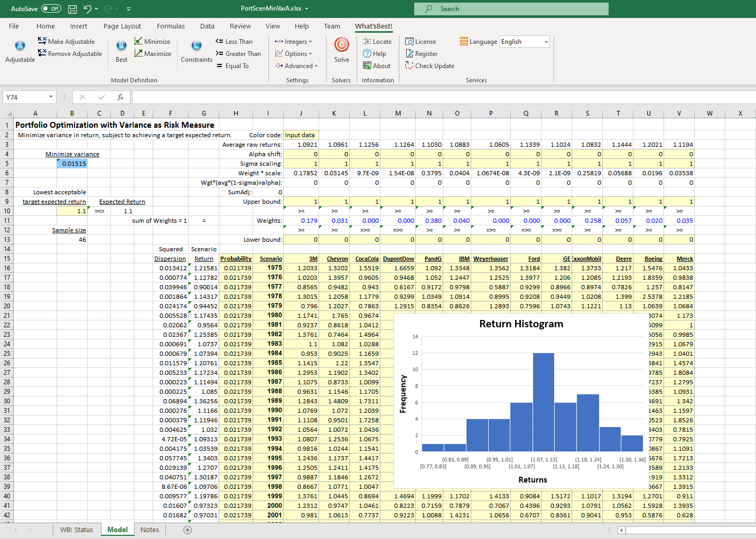The height and width of the screenshot is (539, 756).
Task: Open the Formulas ribbon tab
Action: 171,26
